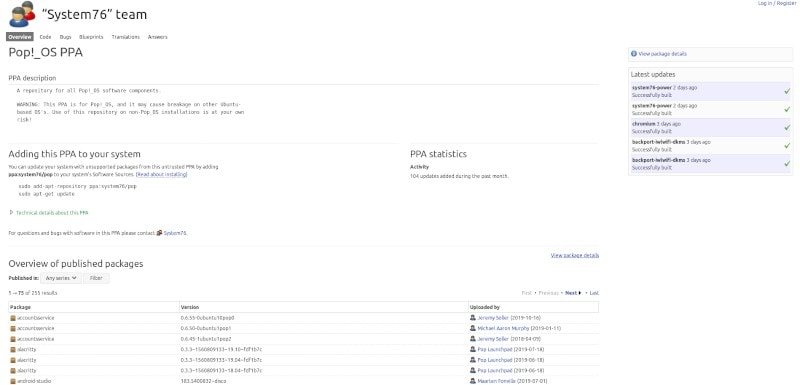Click the arrow icon next to Next
Image resolution: width=800 pixels, height=385 pixels.
click(x=580, y=293)
